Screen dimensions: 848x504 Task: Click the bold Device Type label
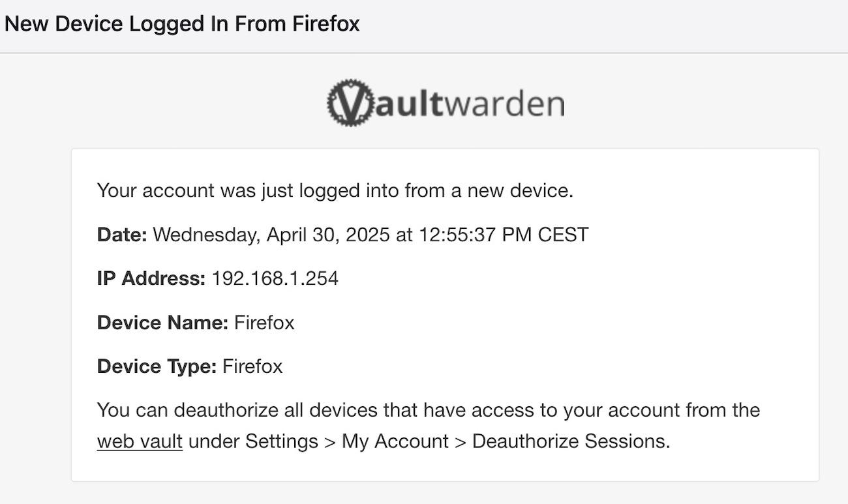157,366
